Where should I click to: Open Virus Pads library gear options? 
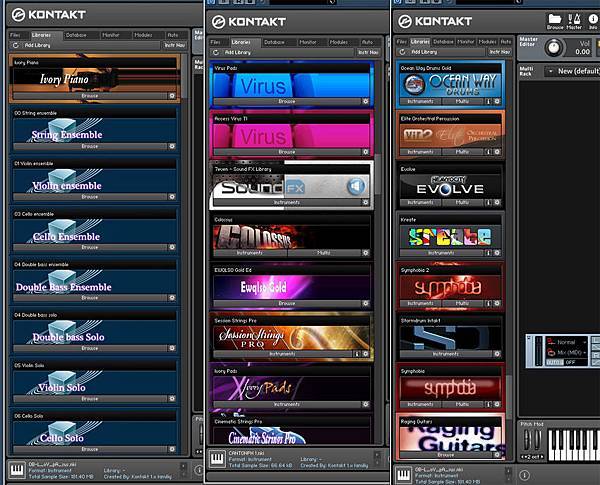click(x=366, y=101)
